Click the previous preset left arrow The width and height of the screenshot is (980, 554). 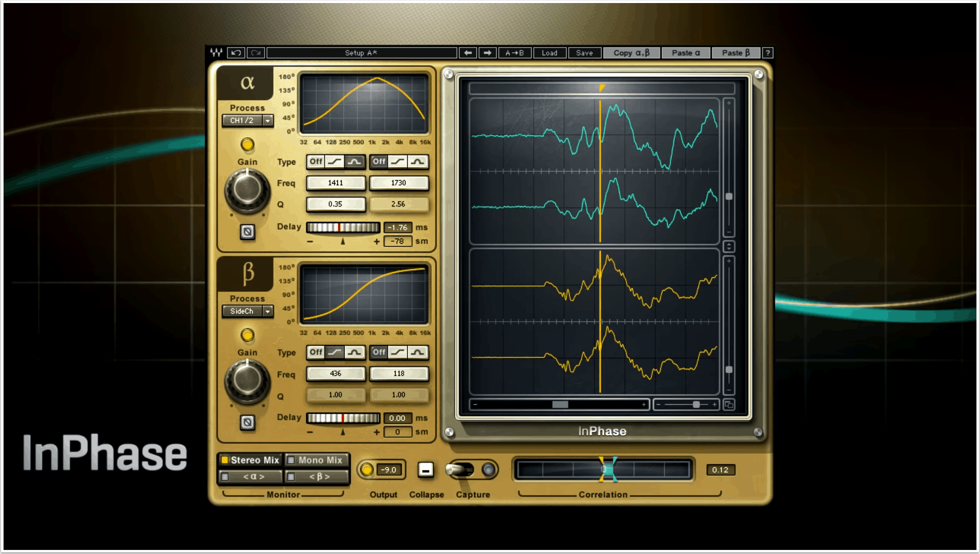[x=468, y=53]
